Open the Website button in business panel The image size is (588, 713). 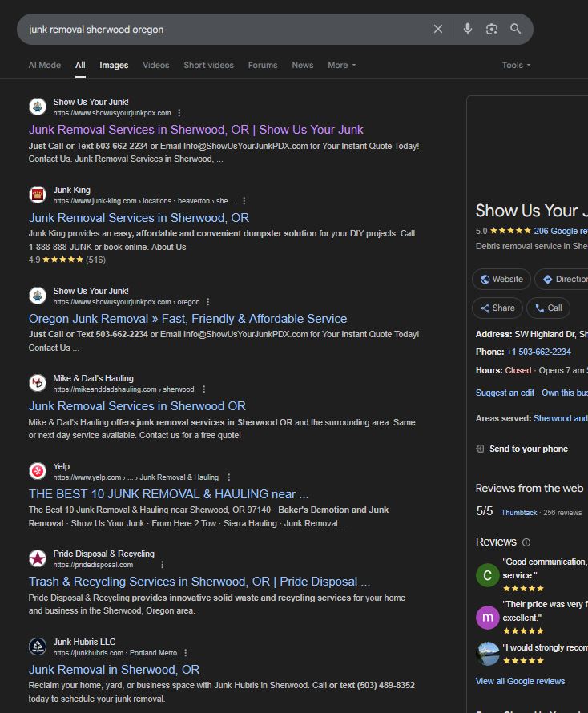pos(501,280)
